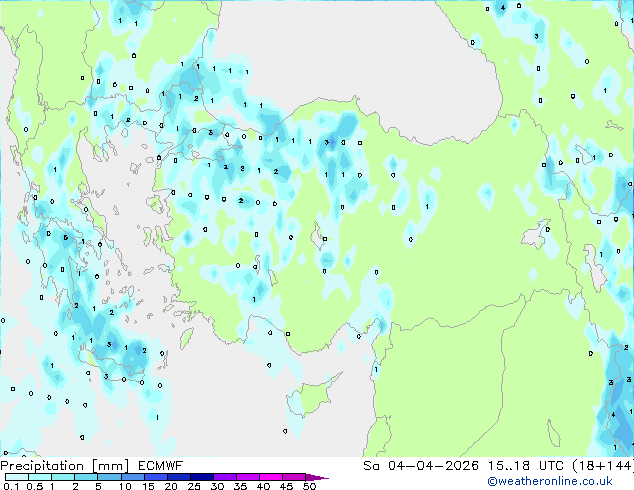Click the "15..18 UTC" time label
Viewport: 634px width, 490px height.
(x=526, y=466)
